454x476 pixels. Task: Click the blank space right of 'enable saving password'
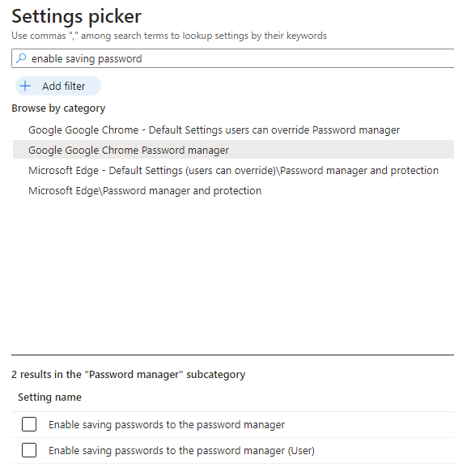point(298,58)
